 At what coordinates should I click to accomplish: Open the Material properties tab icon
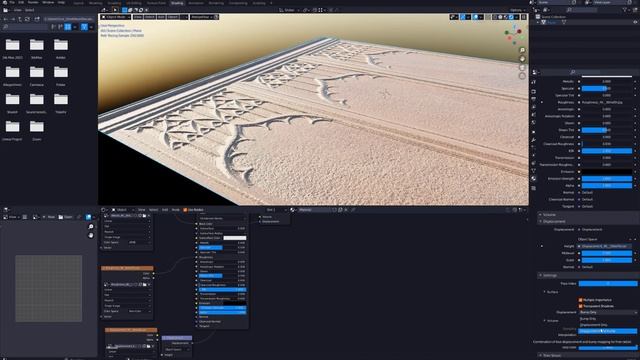[534, 178]
